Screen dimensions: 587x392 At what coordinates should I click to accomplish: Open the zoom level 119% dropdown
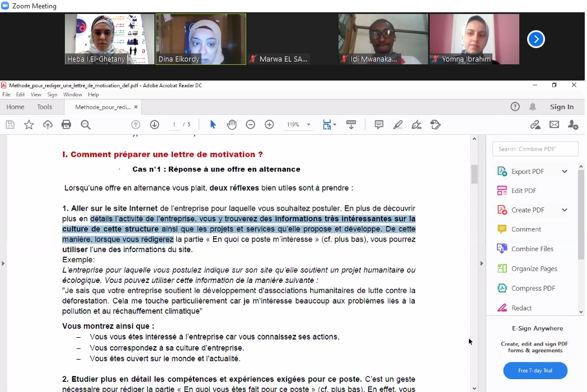(308, 125)
